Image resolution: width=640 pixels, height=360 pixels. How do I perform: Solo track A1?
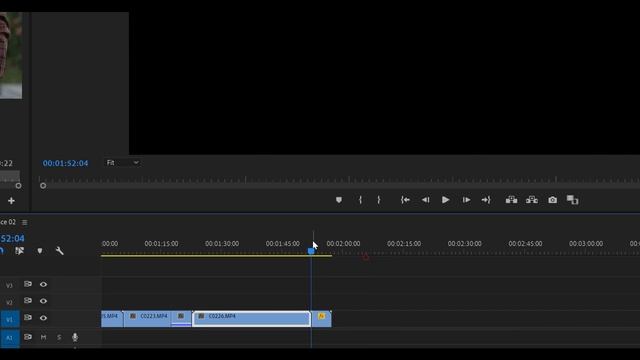point(59,337)
